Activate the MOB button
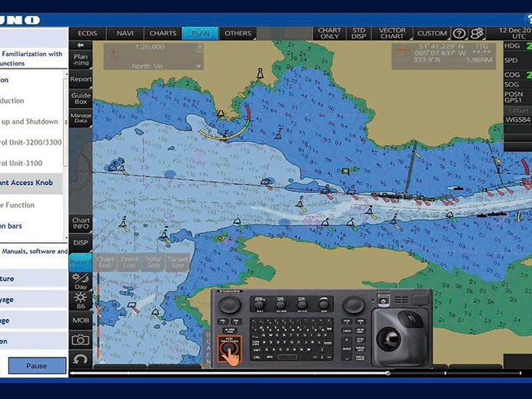The image size is (532, 399). click(81, 321)
